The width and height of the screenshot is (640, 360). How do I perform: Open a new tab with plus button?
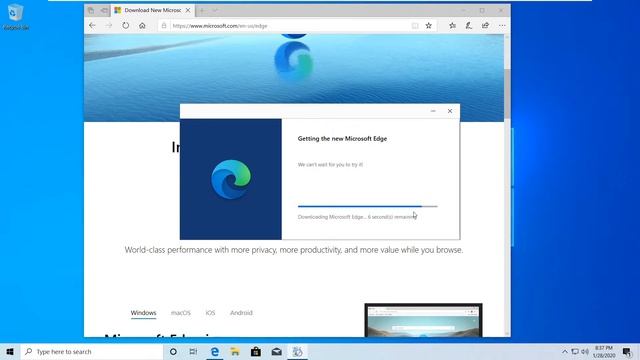[x=202, y=10]
